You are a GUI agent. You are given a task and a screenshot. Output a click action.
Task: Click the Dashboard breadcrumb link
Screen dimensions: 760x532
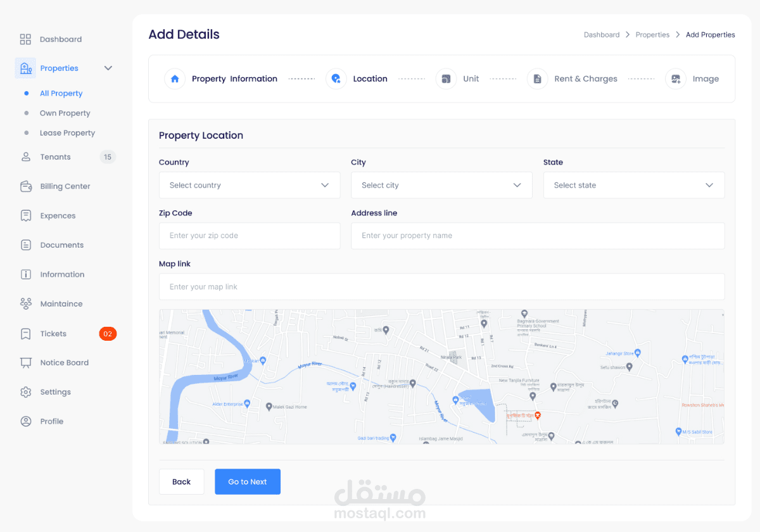(x=602, y=35)
